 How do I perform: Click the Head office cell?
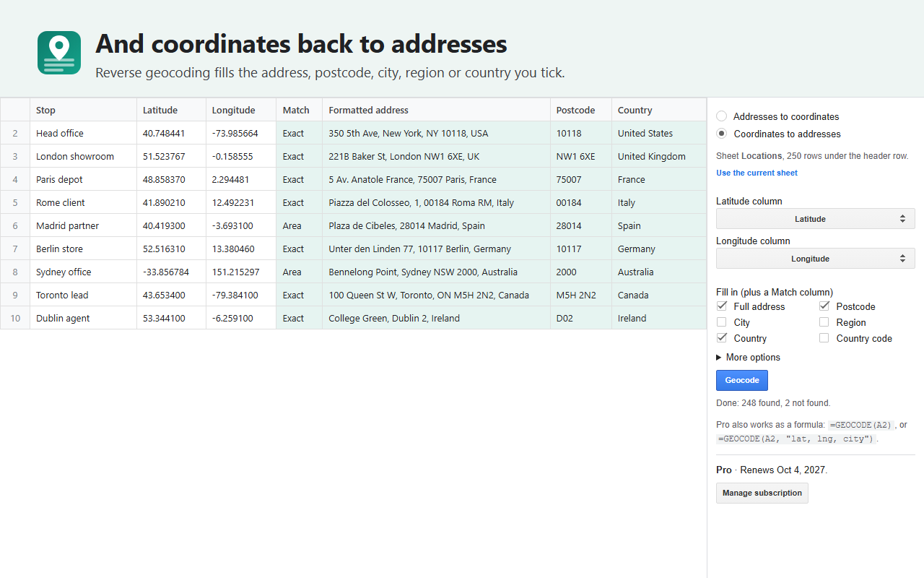tap(83, 133)
